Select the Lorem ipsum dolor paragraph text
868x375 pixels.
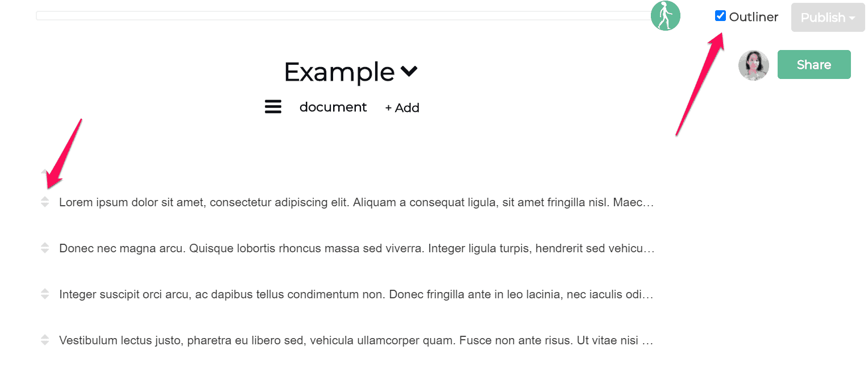tap(356, 202)
